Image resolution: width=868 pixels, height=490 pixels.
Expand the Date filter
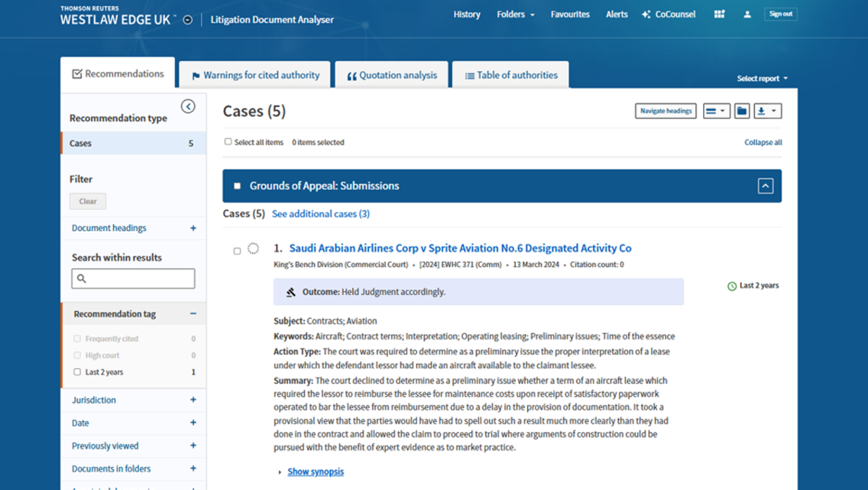pos(192,423)
